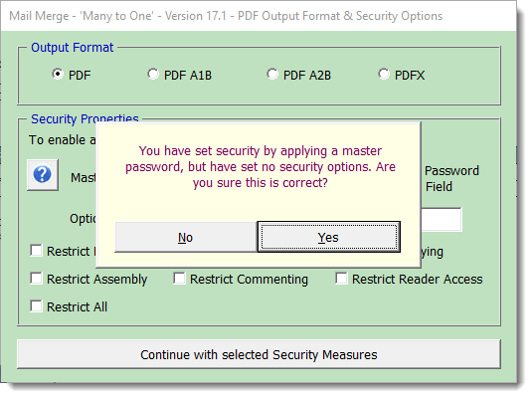The width and height of the screenshot is (532, 398).
Task: Tick the Restrict Commenting checkbox
Action: coord(179,279)
